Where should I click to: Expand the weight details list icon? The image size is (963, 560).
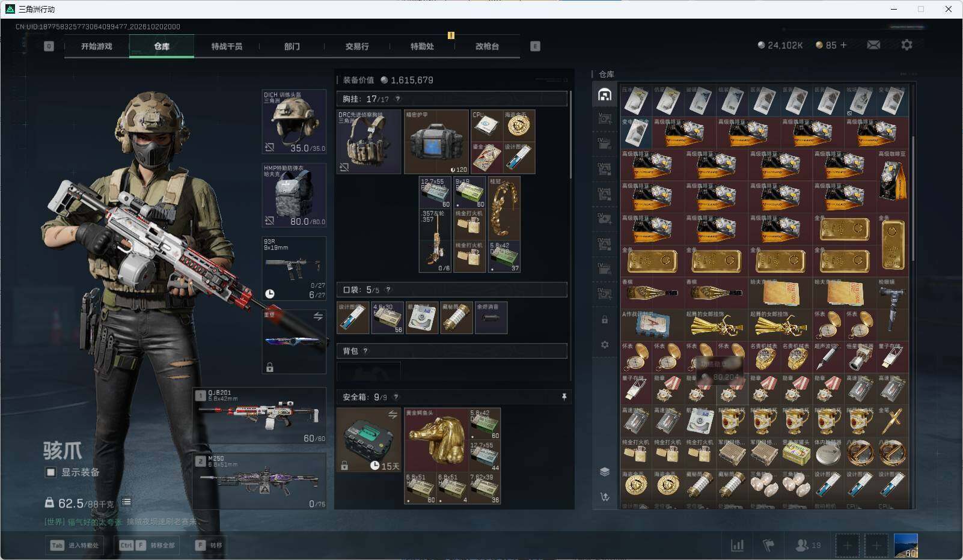tap(126, 502)
